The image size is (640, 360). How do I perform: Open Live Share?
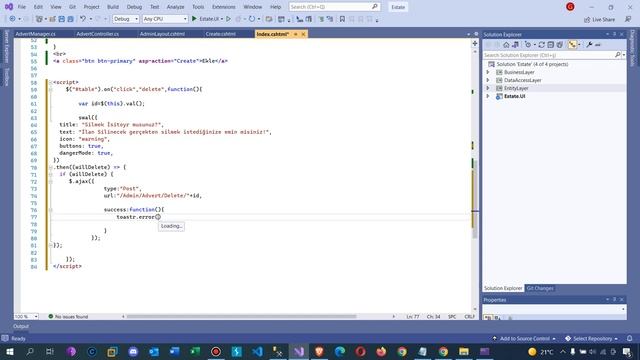point(599,19)
